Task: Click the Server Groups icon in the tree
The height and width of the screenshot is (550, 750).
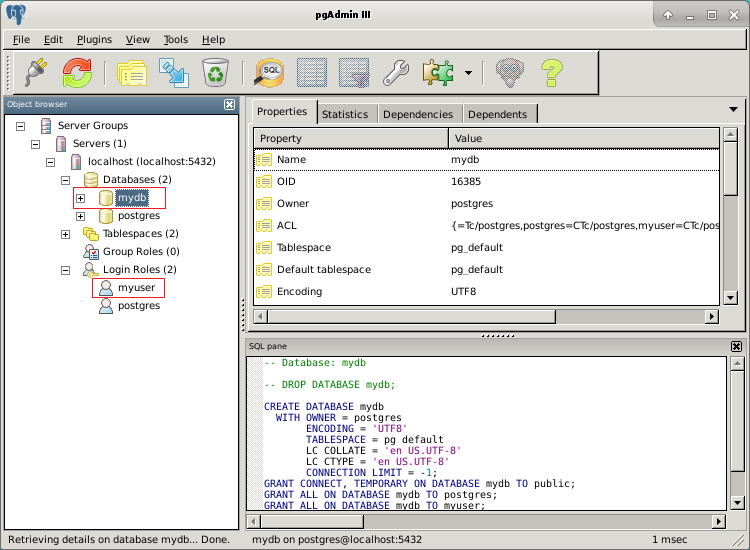Action: [x=46, y=125]
